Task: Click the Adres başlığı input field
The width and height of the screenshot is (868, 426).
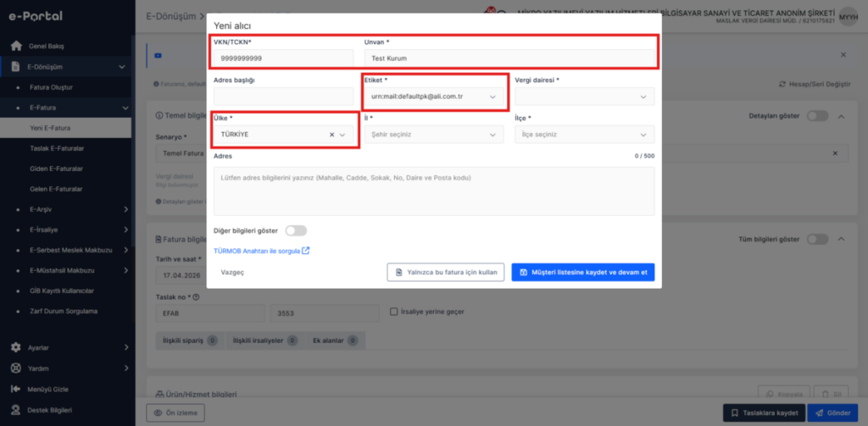Action: tap(283, 97)
